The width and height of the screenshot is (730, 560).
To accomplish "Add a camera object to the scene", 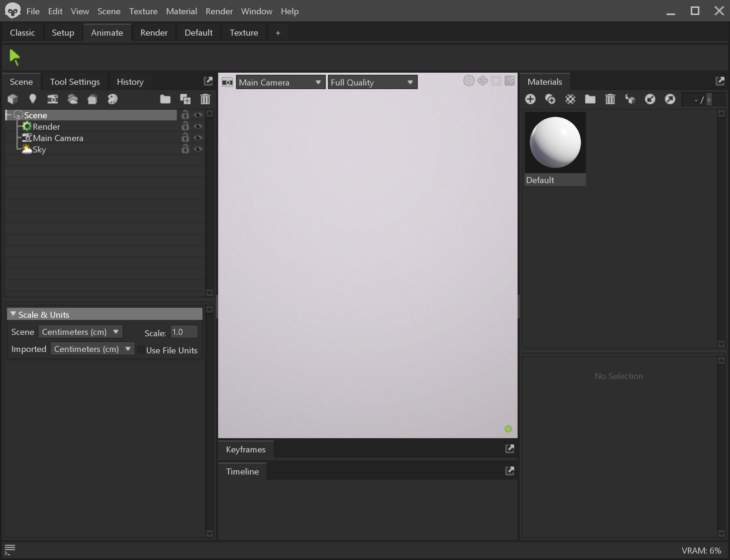I will coord(53,99).
